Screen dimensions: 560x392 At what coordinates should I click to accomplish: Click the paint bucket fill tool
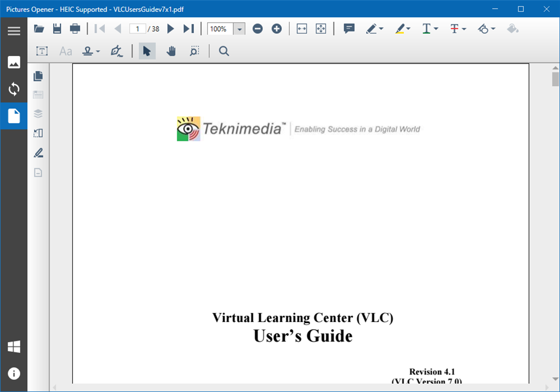(x=513, y=29)
